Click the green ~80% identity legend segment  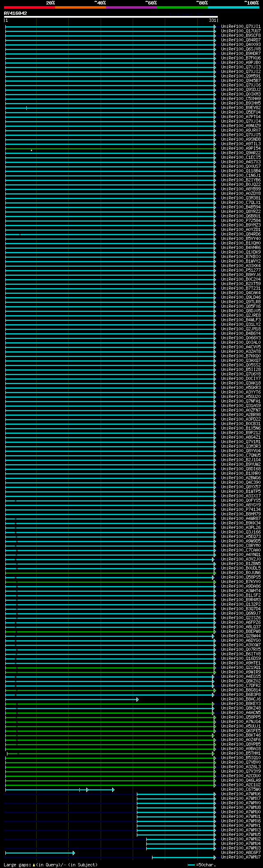pyautogui.click(x=182, y=7)
